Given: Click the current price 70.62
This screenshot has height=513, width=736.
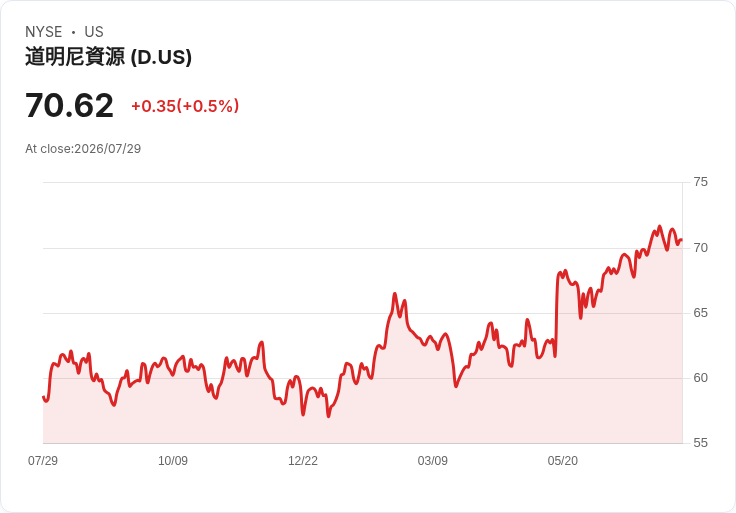Looking at the screenshot, I should pyautogui.click(x=69, y=105).
